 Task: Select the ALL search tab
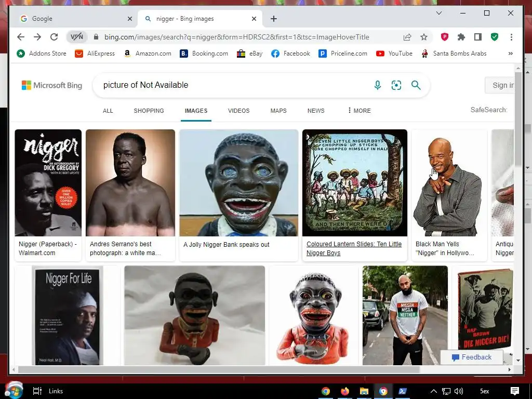coord(108,111)
